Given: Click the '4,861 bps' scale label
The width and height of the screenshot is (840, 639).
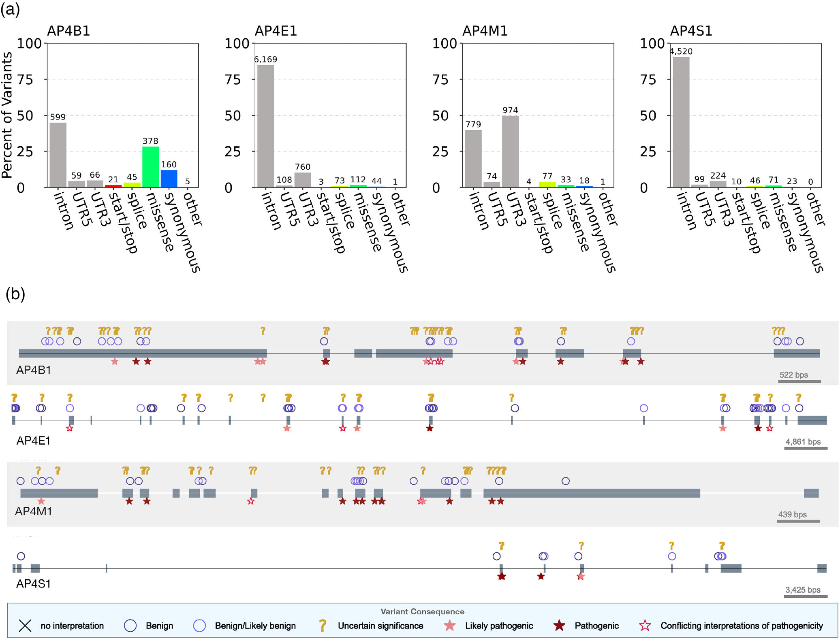Looking at the screenshot, I should tap(803, 441).
